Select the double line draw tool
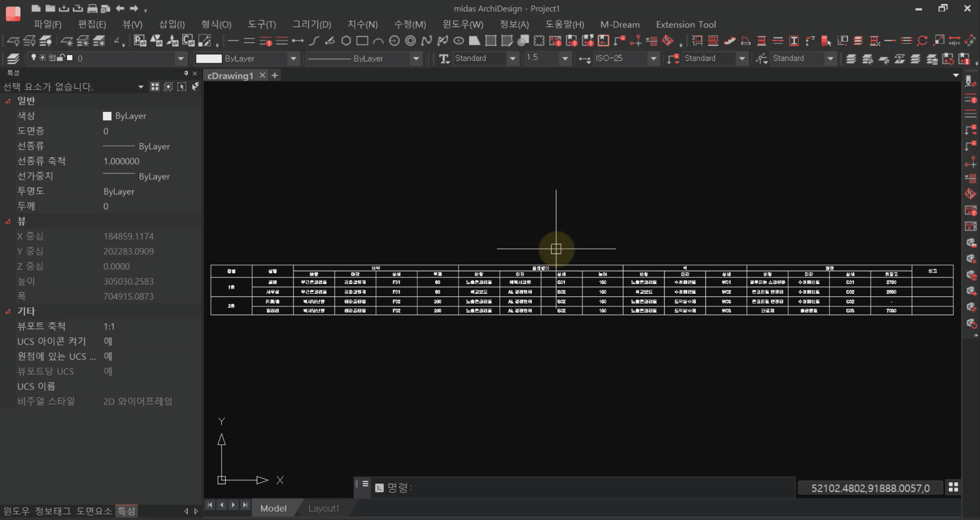Viewport: 980px width, 520px height. click(250, 41)
